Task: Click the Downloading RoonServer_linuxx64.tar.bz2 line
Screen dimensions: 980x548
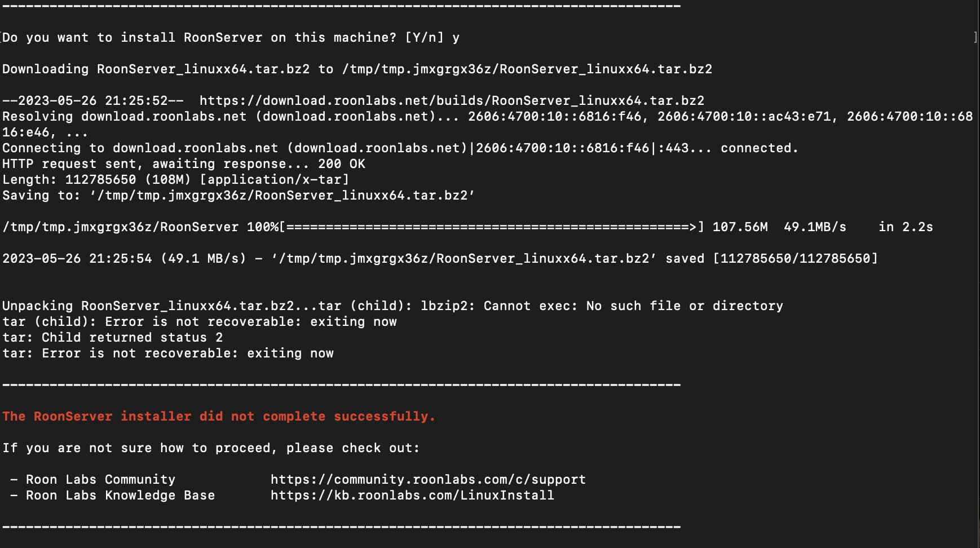Action: pos(357,69)
